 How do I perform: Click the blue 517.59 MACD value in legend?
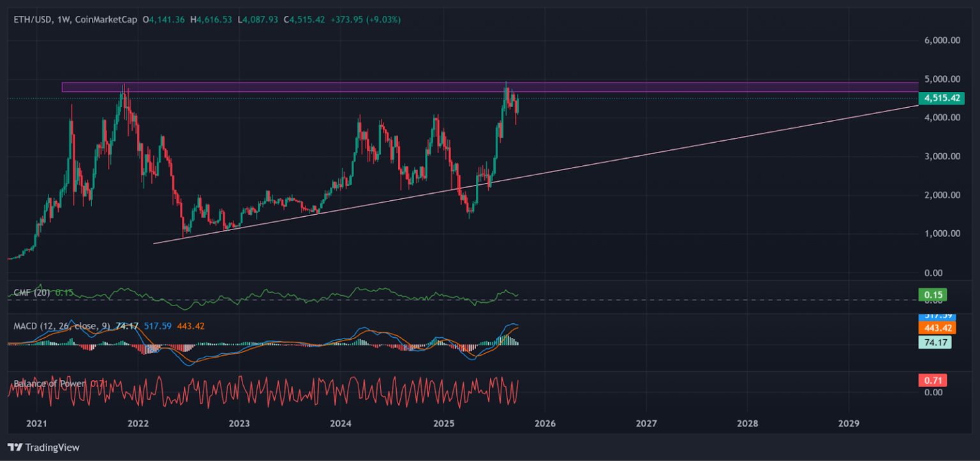157,326
